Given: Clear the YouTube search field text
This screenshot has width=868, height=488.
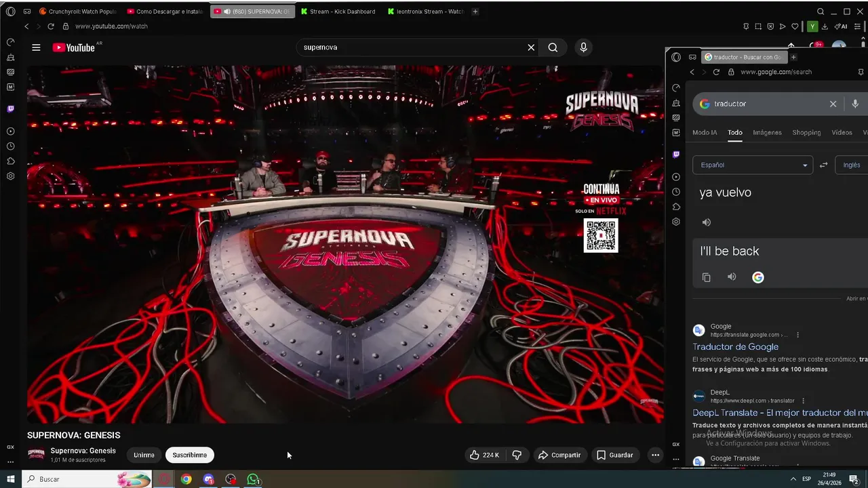Looking at the screenshot, I should [531, 47].
